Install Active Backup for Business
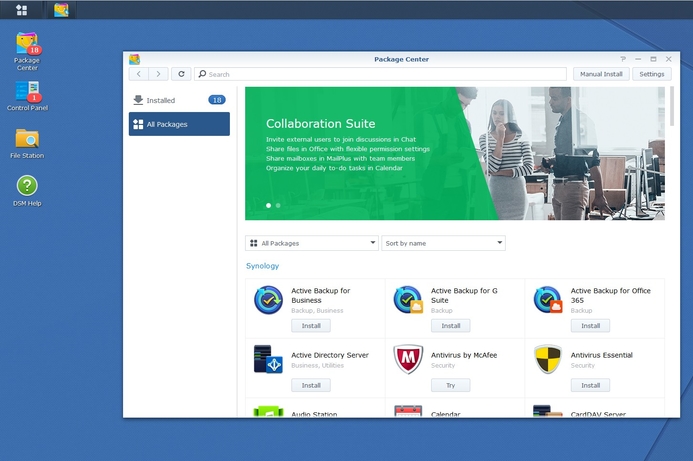The image size is (693, 461). (311, 326)
